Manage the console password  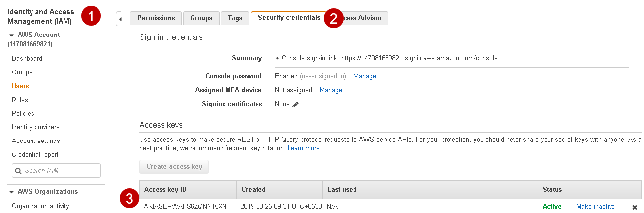point(364,76)
